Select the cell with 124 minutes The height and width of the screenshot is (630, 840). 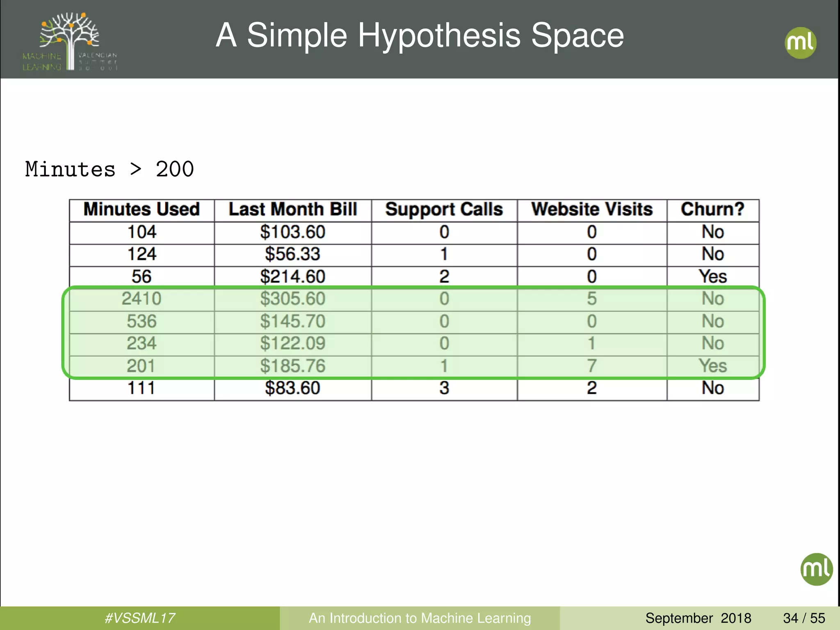tap(142, 254)
